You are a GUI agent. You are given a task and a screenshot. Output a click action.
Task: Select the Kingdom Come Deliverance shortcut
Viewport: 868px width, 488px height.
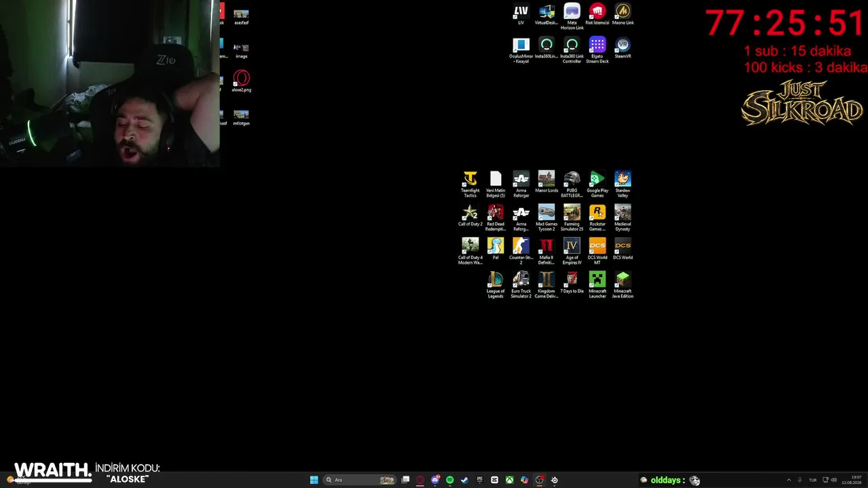[x=547, y=285]
